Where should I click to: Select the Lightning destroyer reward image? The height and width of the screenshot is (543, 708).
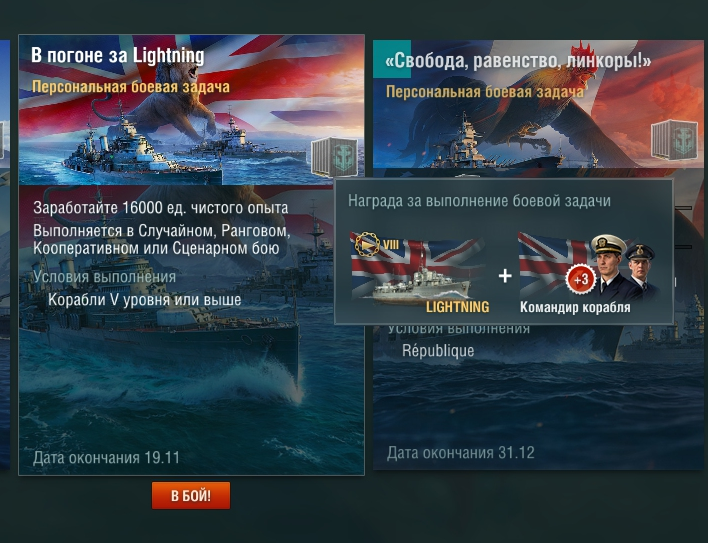coord(418,271)
